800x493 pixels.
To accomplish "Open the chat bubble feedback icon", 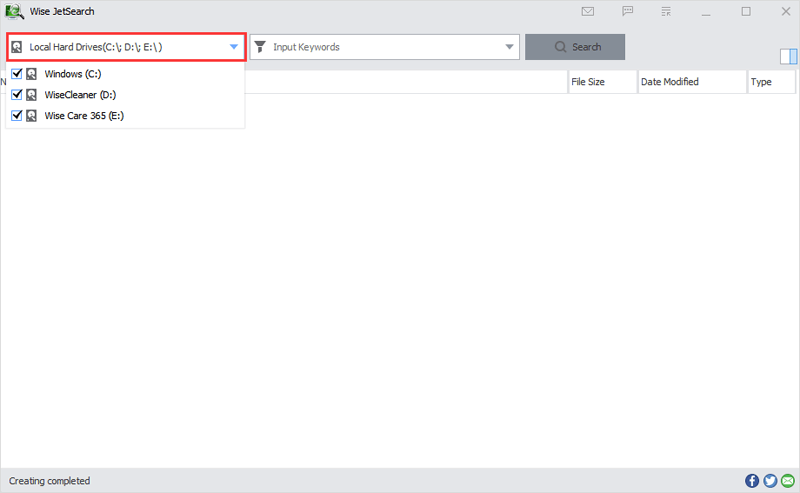I will click(x=628, y=11).
